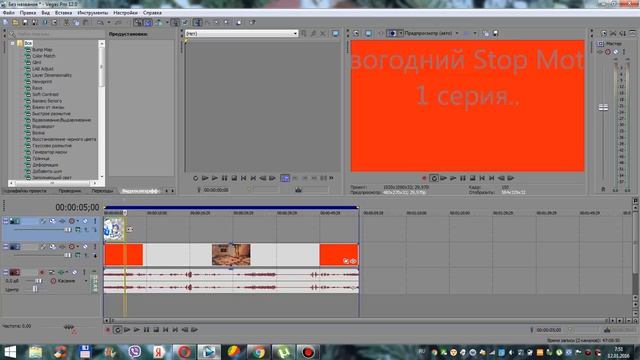The image size is (640, 360).
Task: Click Event FX icon on last red clip
Action: [x=353, y=261]
